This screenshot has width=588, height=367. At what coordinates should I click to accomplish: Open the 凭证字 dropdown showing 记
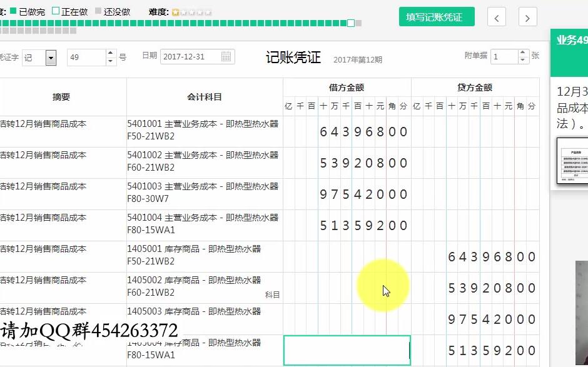[51, 57]
